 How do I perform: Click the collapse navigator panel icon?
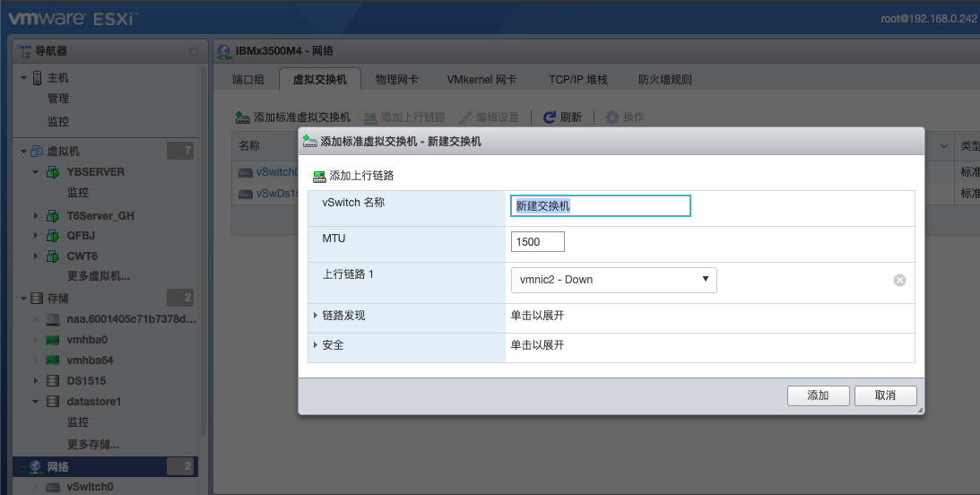coord(193,52)
